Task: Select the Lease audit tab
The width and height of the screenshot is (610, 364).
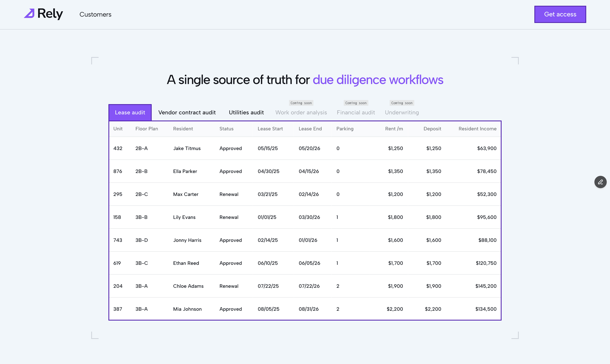Action: point(130,113)
